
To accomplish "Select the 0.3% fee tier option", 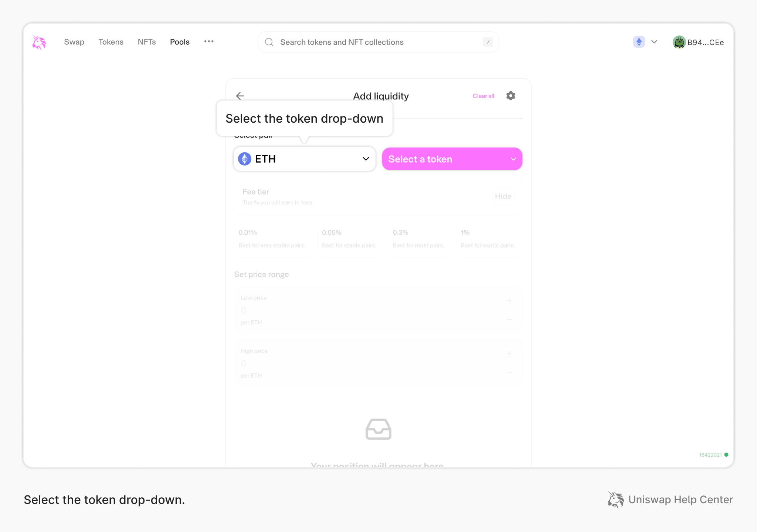I will [x=420, y=239].
